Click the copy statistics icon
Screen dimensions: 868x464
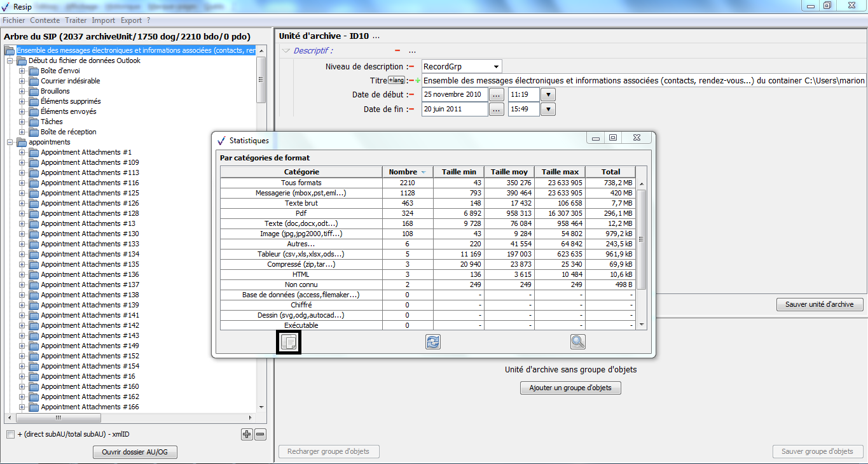(x=289, y=342)
